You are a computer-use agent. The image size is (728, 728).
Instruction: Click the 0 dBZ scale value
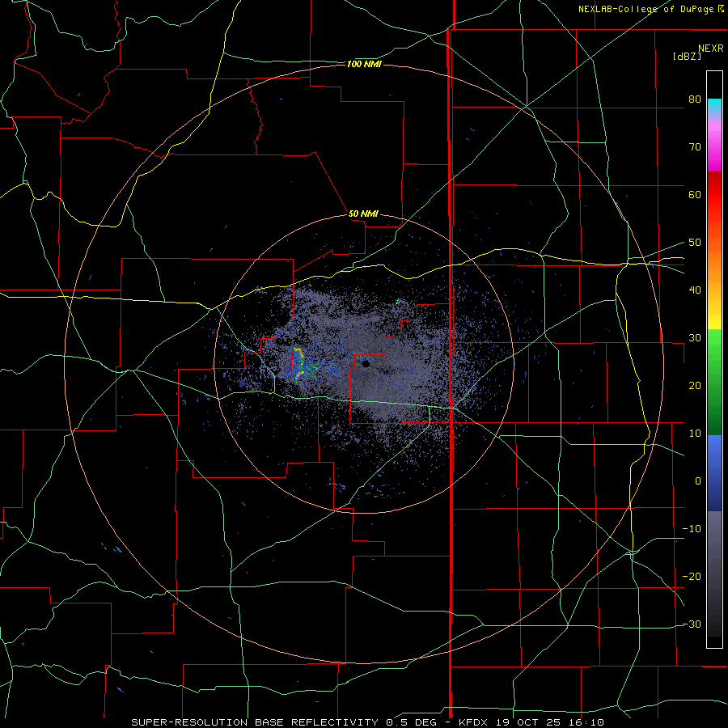pyautogui.click(x=698, y=481)
